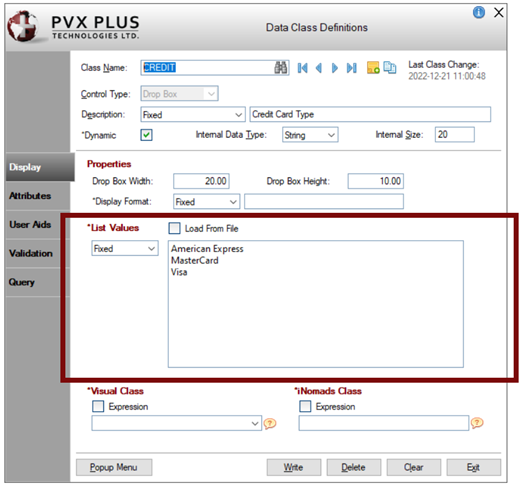Jump to the first class record

point(303,68)
